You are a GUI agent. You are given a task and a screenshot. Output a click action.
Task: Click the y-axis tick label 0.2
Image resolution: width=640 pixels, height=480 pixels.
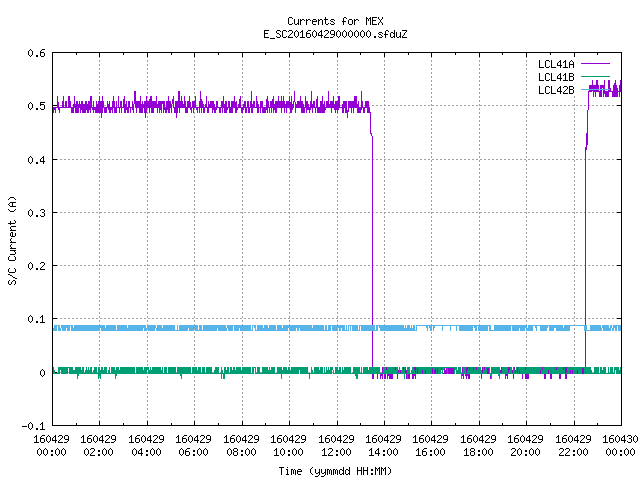pos(36,266)
